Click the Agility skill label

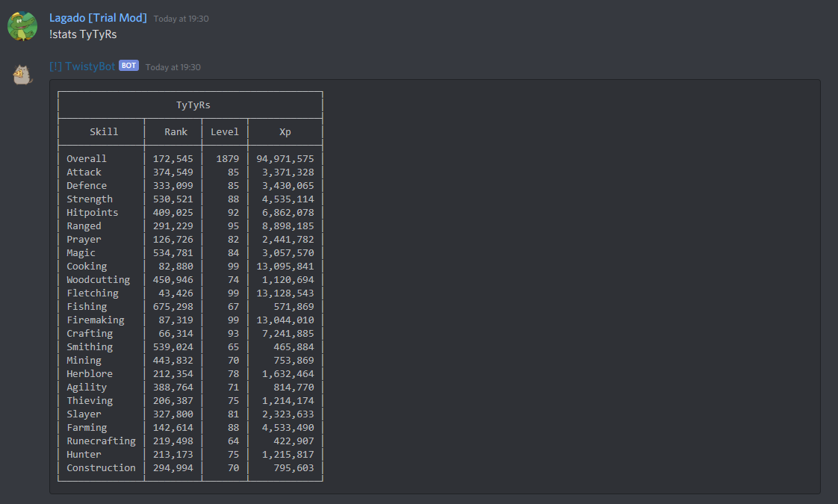pyautogui.click(x=87, y=387)
